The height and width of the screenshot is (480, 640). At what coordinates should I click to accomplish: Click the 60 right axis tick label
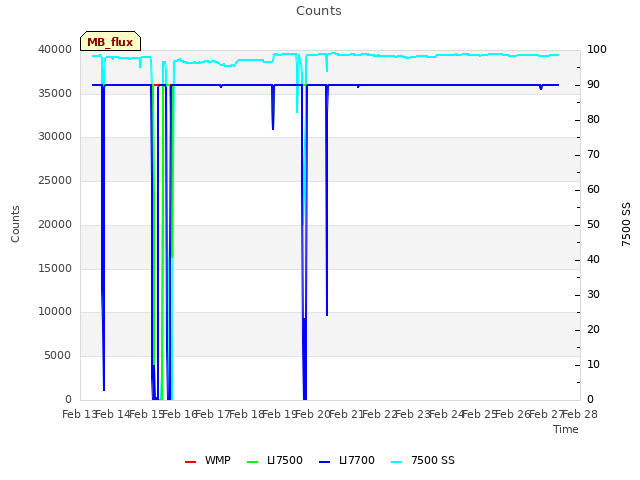click(593, 189)
